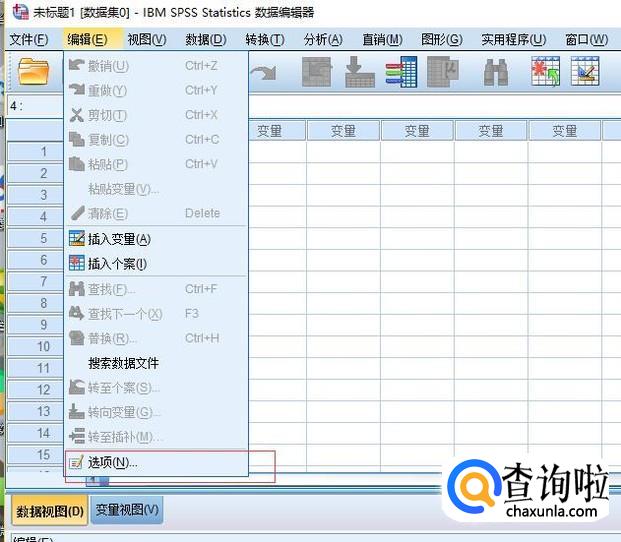
Task: Open the yellow folder icon in the toolbar
Action: pyautogui.click(x=34, y=72)
